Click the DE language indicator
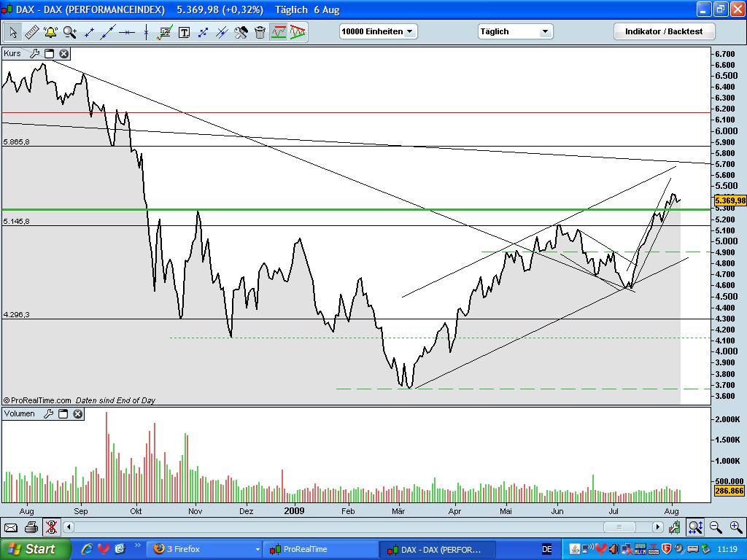 coord(547,550)
